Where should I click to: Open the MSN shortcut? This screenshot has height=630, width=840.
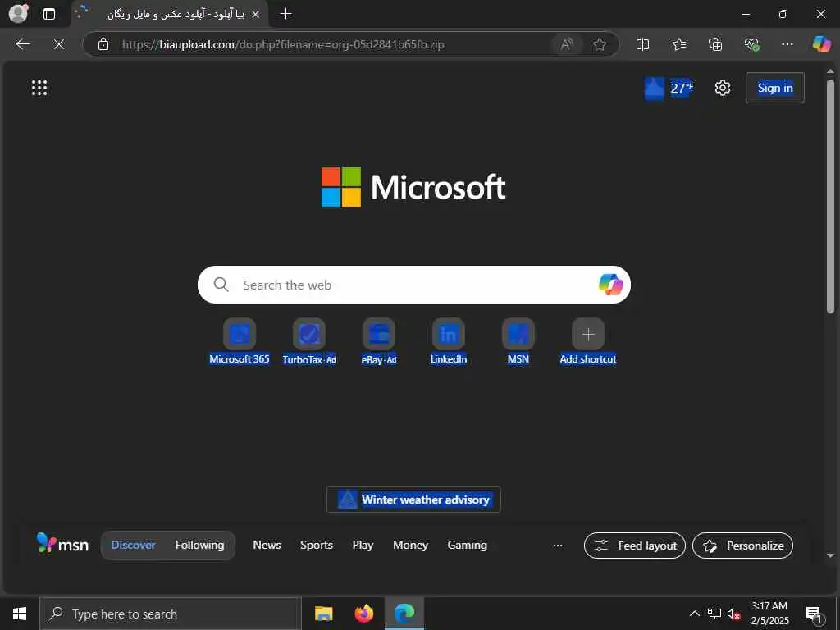click(518, 341)
